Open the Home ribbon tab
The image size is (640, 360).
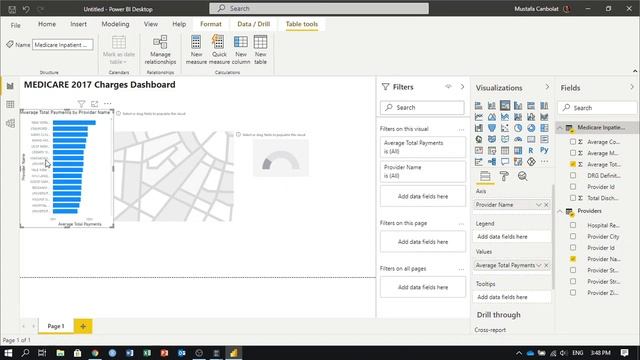47,24
